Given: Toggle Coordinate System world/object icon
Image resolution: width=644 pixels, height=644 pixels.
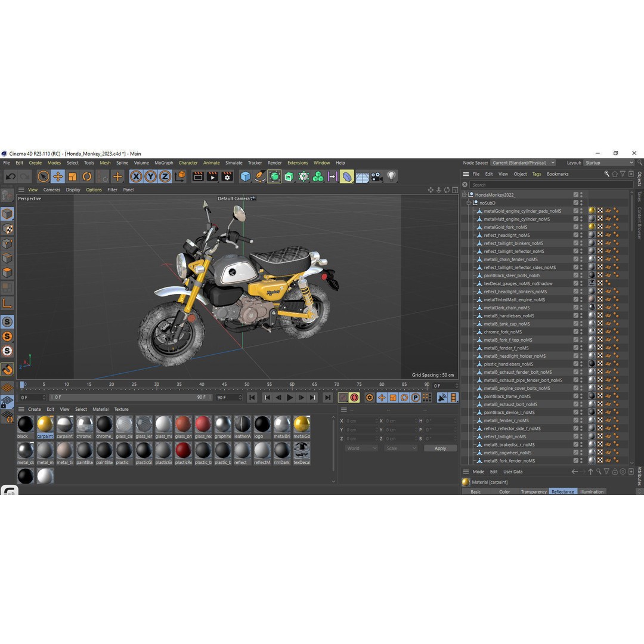Looking at the screenshot, I should coord(180,177).
